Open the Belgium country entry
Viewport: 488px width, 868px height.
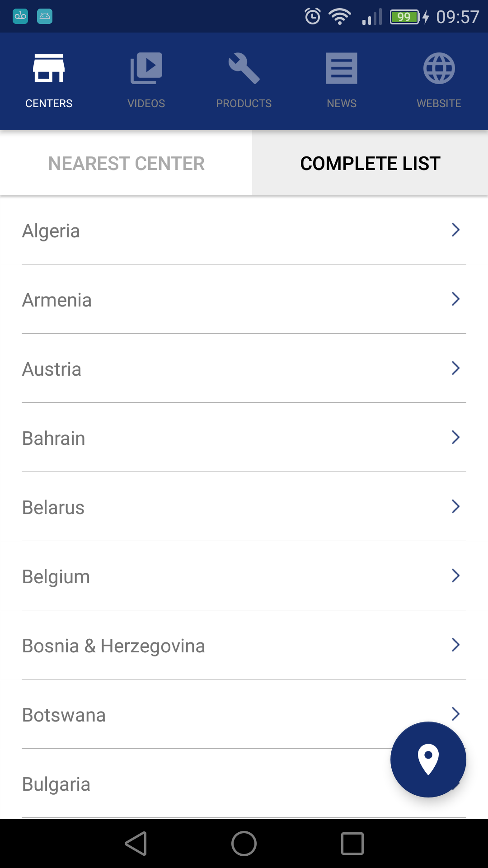[x=244, y=576]
